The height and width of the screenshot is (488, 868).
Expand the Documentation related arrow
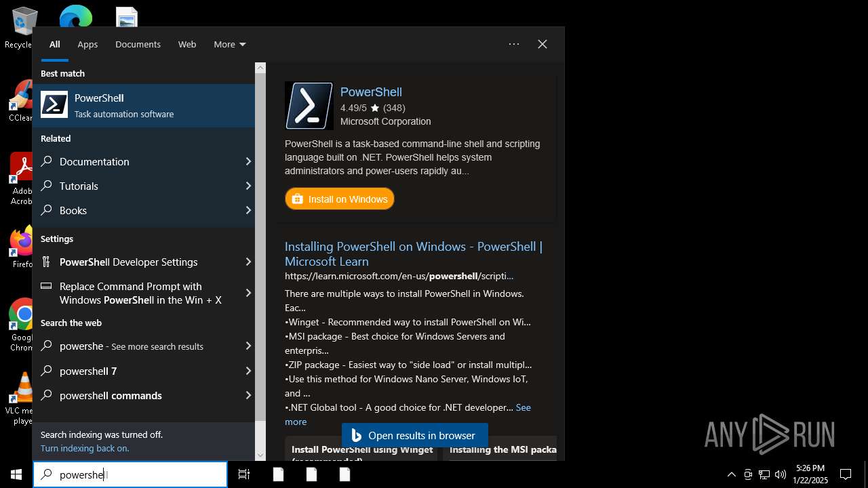click(248, 161)
